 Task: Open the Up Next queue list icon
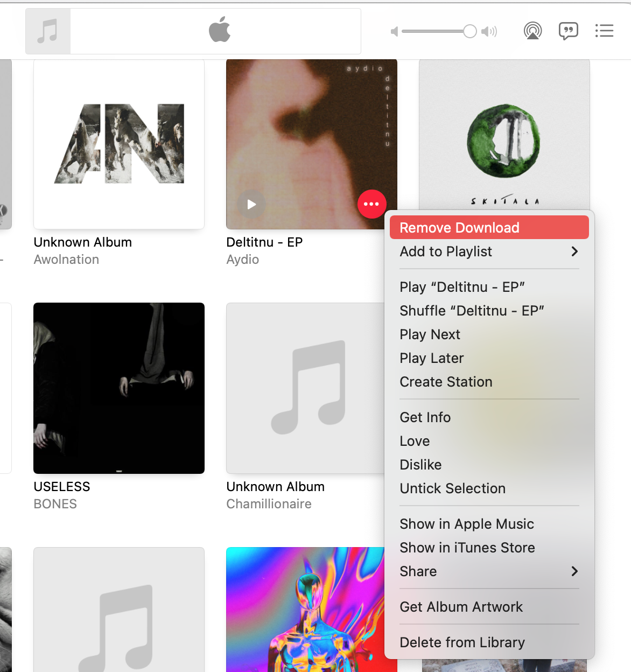click(604, 31)
